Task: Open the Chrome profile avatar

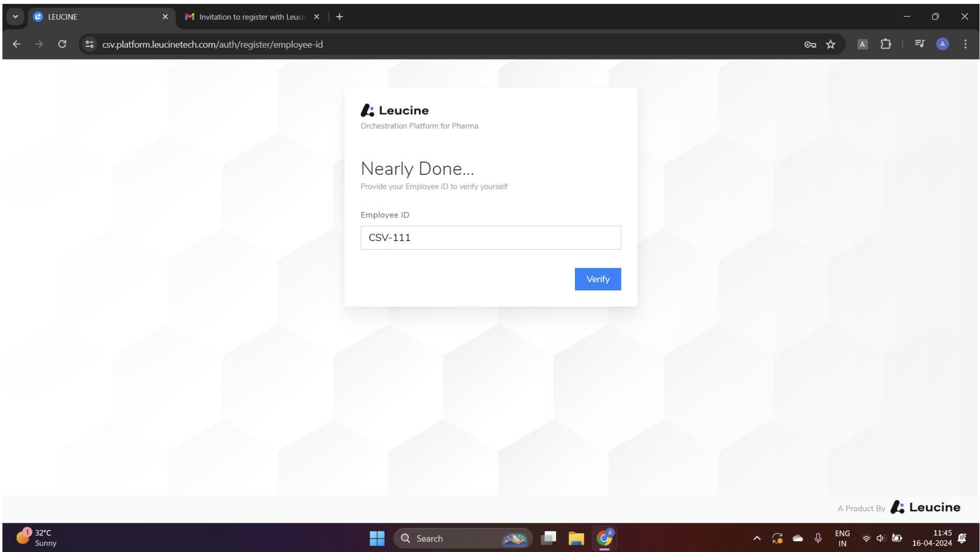Action: click(942, 44)
